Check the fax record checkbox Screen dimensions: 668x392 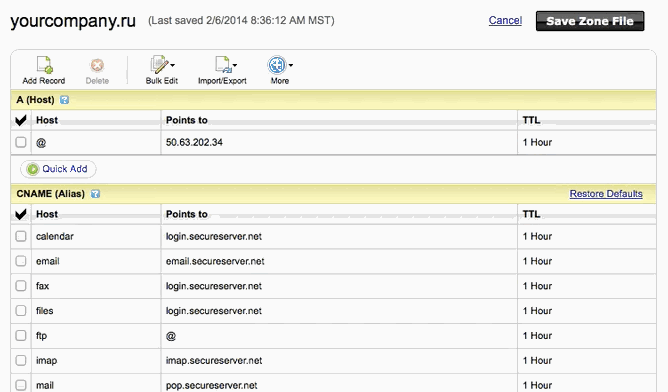coord(21,285)
